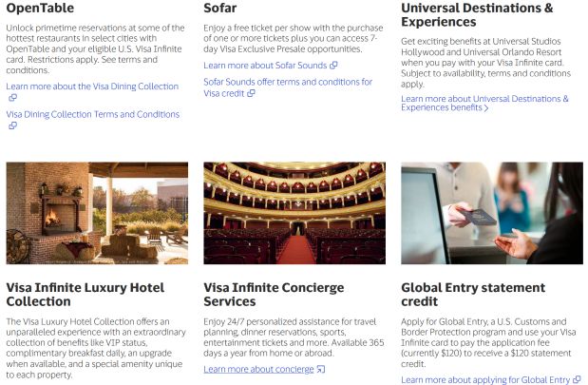The image size is (588, 385).
Task: Open Visa Dining Collection Terms and Conditions
Action: click(x=93, y=114)
